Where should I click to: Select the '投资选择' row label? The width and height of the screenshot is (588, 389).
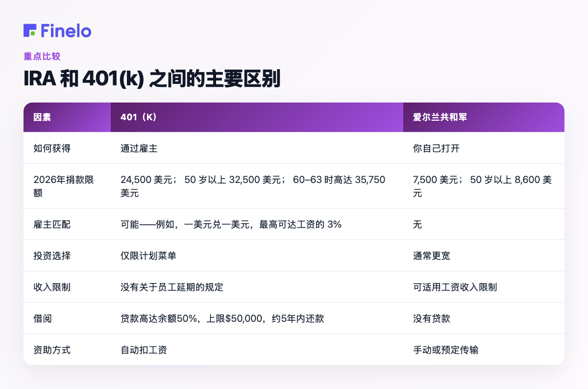52,256
